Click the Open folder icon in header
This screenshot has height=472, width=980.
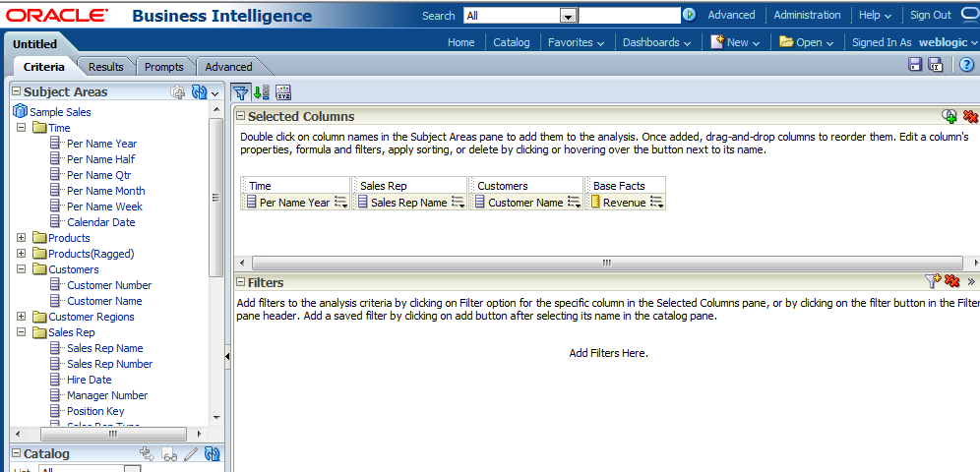coord(786,42)
